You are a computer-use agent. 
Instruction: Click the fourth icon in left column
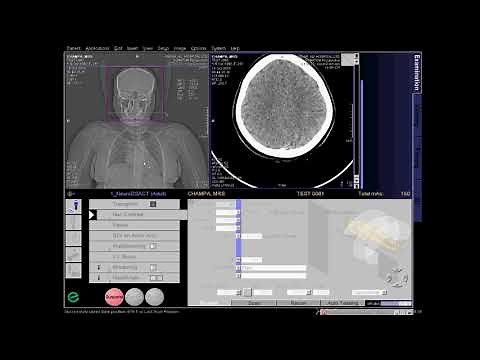pos(74,254)
